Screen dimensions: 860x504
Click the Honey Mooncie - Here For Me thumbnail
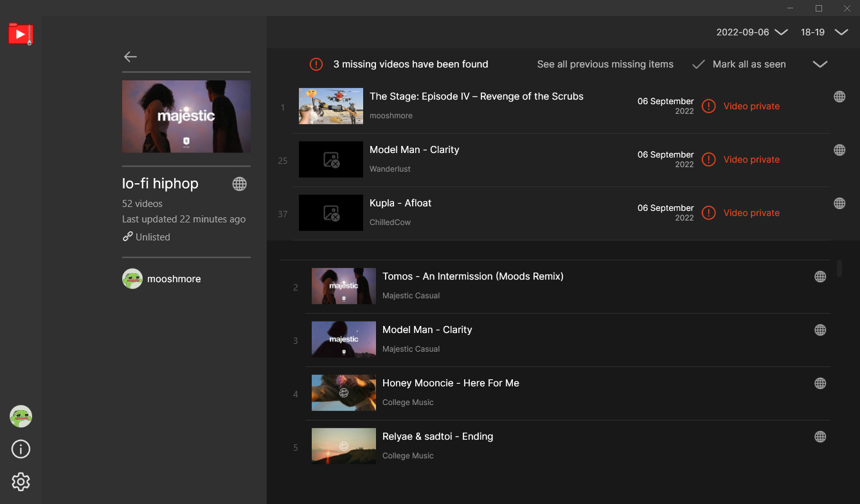coord(344,393)
